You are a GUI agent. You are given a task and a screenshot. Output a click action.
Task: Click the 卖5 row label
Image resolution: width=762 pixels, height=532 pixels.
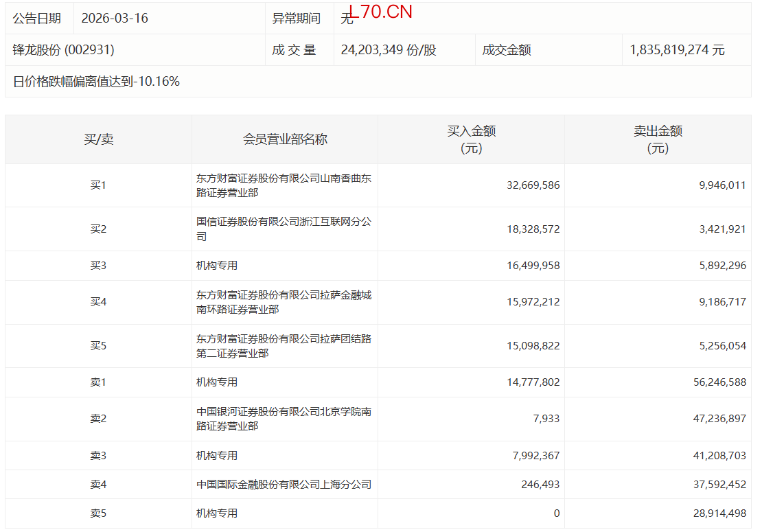(x=98, y=513)
